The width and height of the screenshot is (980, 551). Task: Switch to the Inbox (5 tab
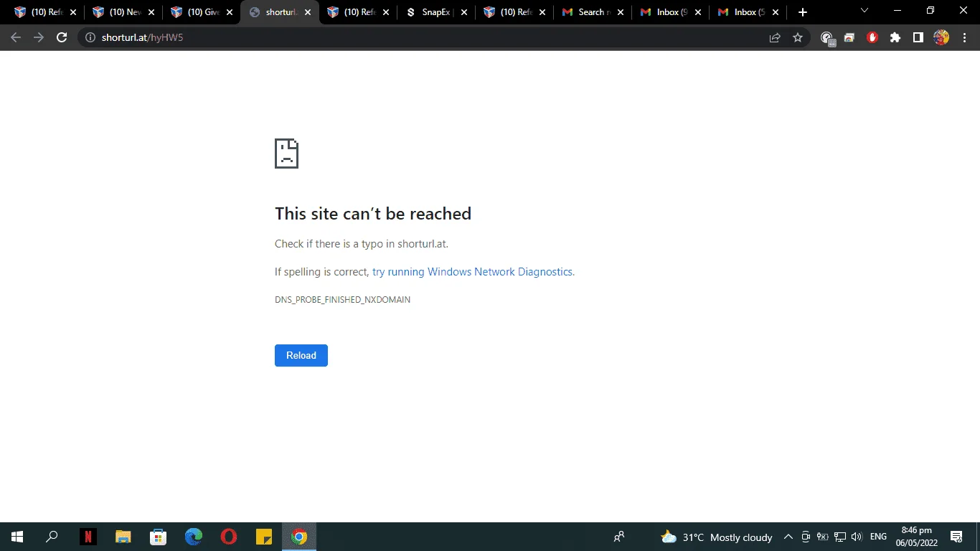(x=749, y=12)
